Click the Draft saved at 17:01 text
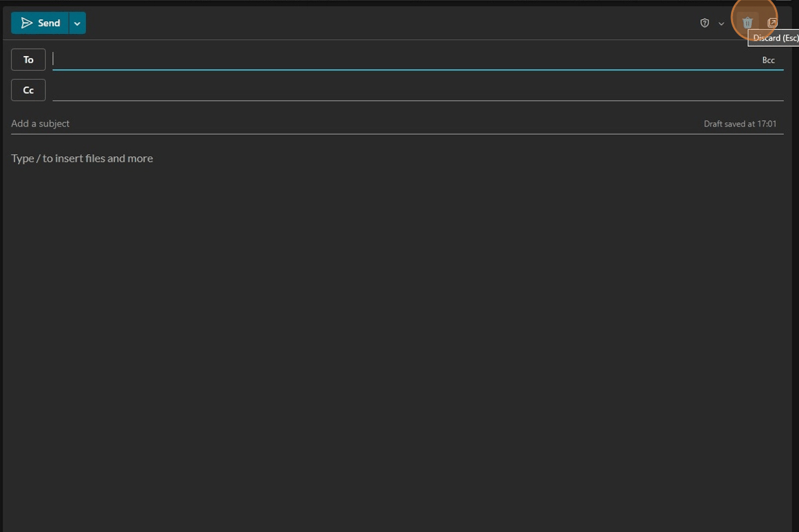Screen dimensions: 799x532 click(740, 124)
